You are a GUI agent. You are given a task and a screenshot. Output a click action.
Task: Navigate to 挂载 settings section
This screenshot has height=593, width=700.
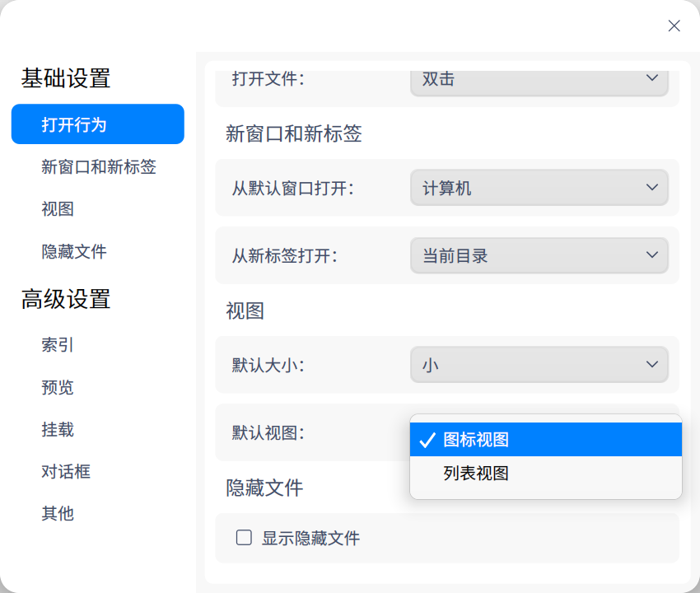tap(58, 429)
